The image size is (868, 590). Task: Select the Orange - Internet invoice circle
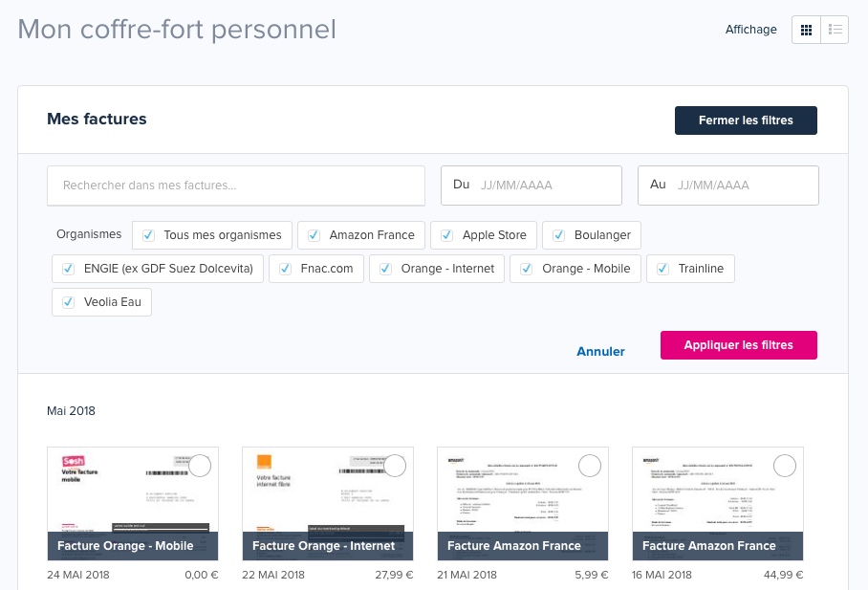[395, 466]
